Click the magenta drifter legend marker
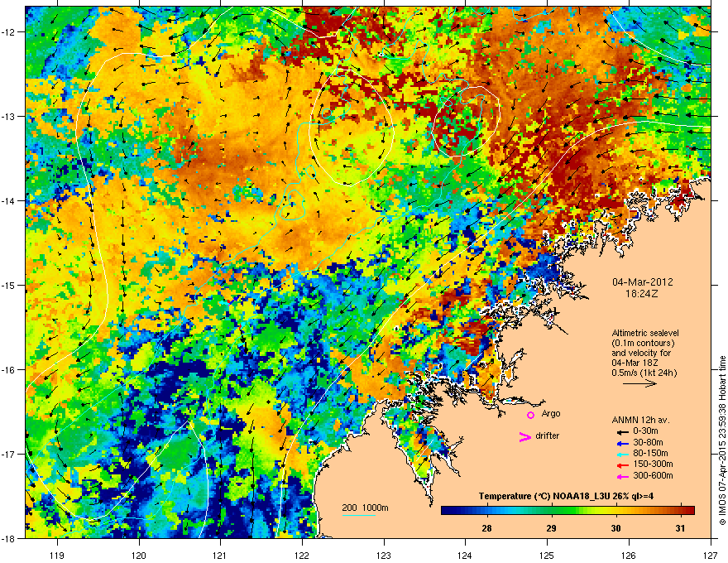 tap(524, 436)
